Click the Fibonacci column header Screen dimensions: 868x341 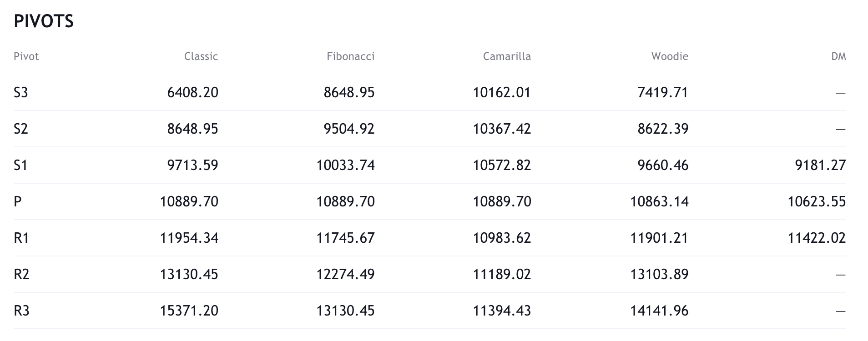point(350,56)
